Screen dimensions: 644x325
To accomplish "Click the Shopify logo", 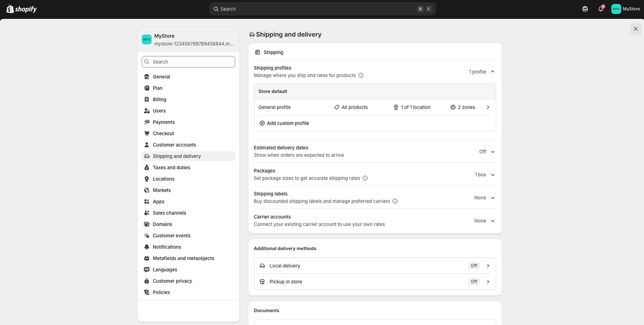I will (x=21, y=9).
